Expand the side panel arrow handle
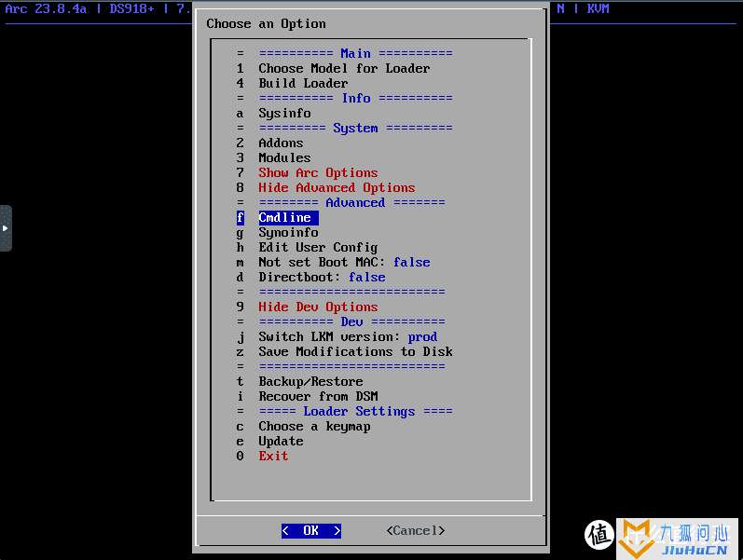This screenshot has width=743, height=560. click(x=6, y=228)
